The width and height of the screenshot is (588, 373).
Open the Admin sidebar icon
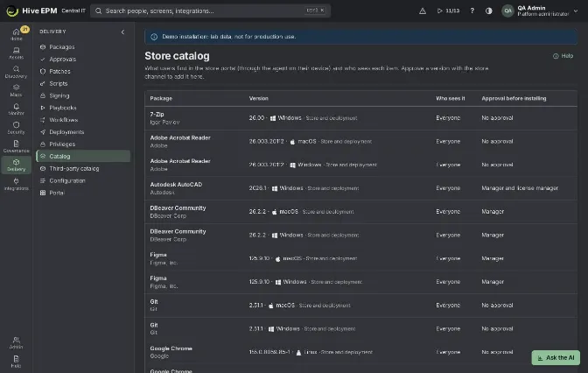tap(16, 342)
